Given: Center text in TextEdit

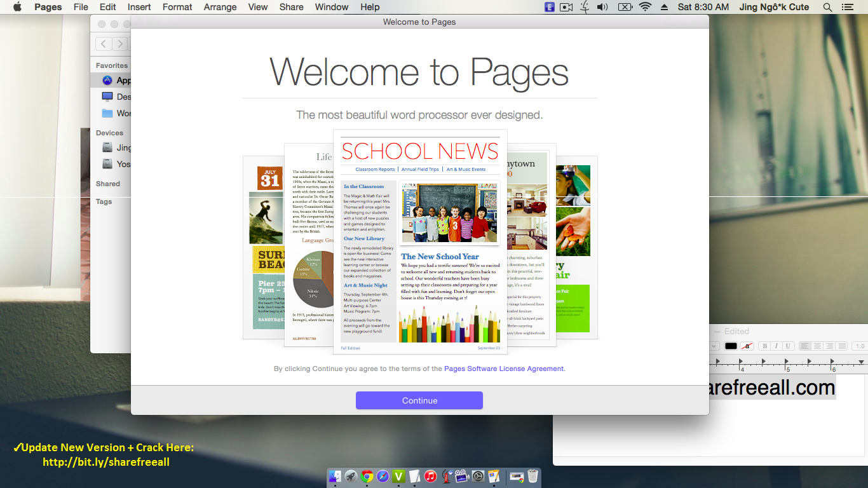Looking at the screenshot, I should click(x=817, y=346).
